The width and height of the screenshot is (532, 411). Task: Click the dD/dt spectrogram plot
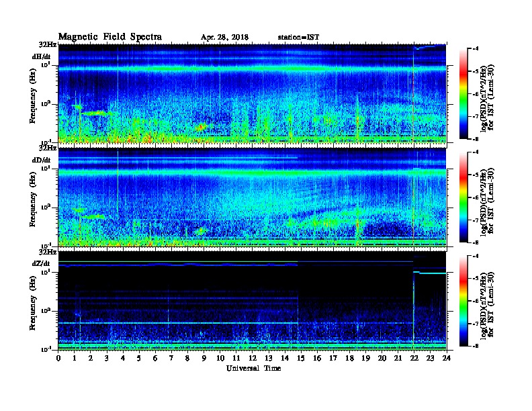click(x=253, y=197)
